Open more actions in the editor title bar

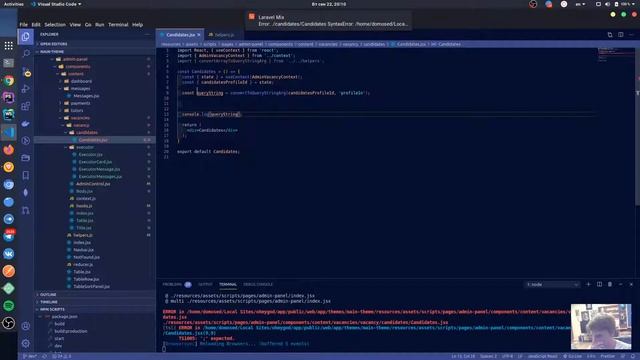pyautogui.click(x=631, y=35)
